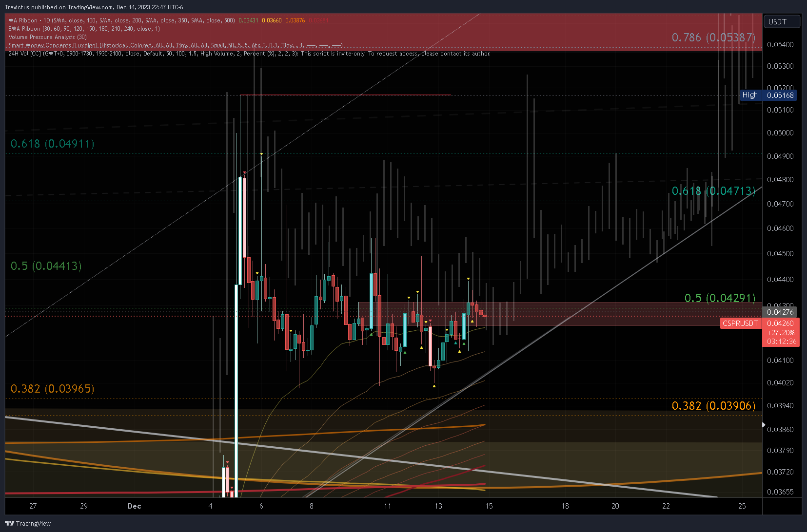Screen dimensions: 807x532
Task: Click the 0.04276 price scale marker
Action: (780, 312)
